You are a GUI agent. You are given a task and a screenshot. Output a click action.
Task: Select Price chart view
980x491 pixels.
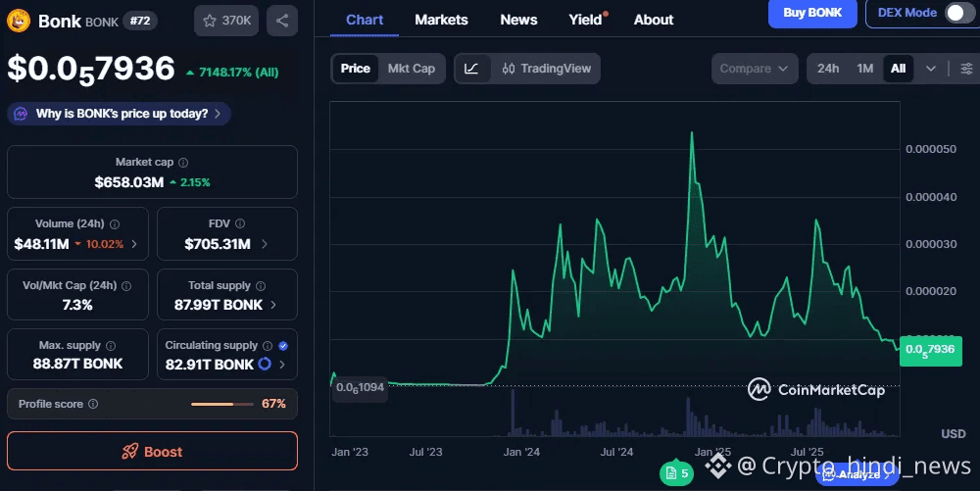355,69
